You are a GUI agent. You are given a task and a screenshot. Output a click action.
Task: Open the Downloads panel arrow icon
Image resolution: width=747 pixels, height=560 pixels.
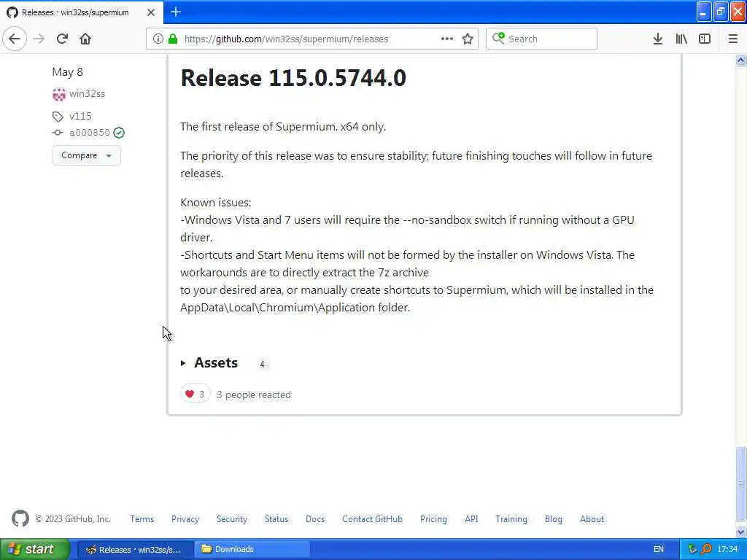pos(657,39)
